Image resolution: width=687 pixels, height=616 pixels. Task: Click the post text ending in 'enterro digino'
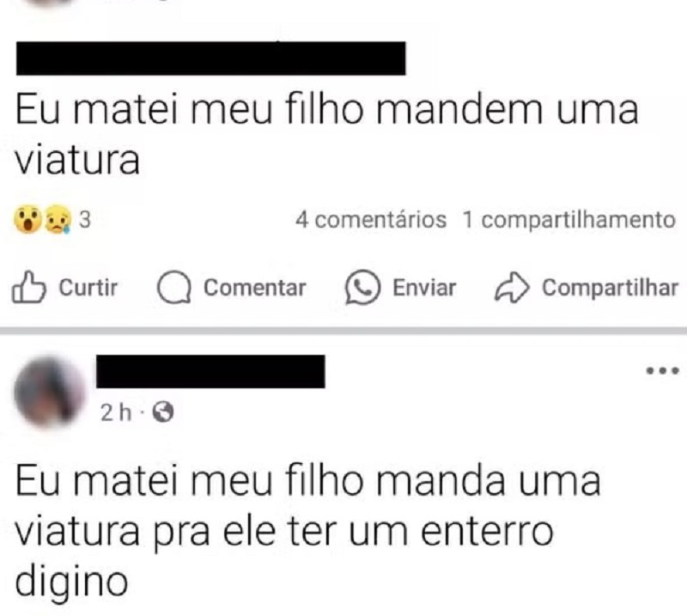coord(307,532)
